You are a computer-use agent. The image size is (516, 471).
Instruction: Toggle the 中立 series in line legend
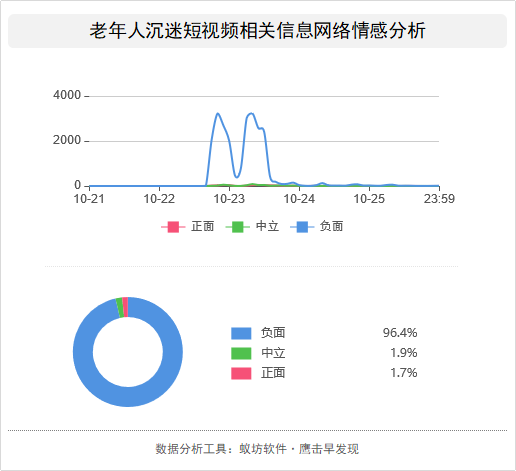tap(252, 227)
